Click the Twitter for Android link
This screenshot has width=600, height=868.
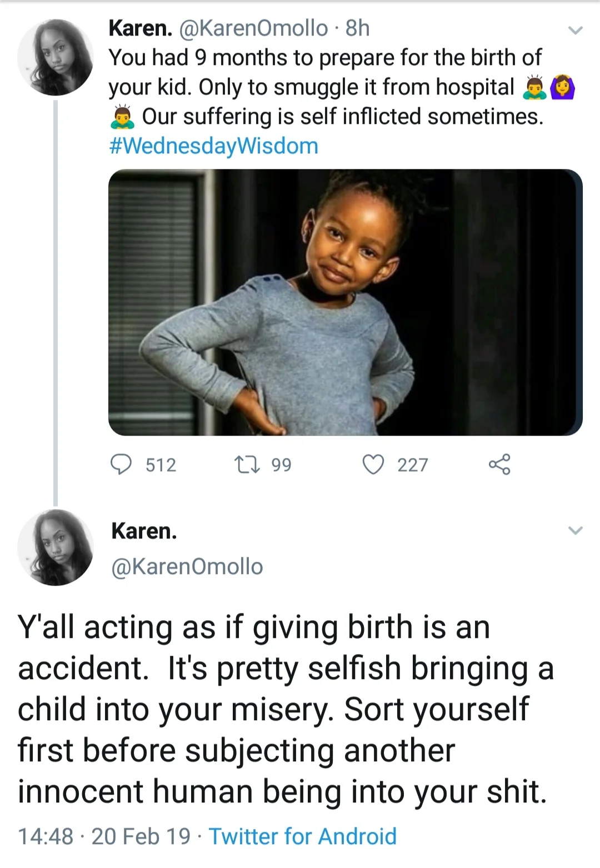(303, 836)
